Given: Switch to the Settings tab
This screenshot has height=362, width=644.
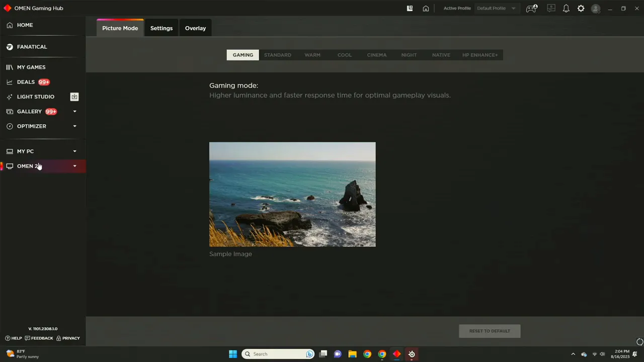Looking at the screenshot, I should tap(161, 28).
